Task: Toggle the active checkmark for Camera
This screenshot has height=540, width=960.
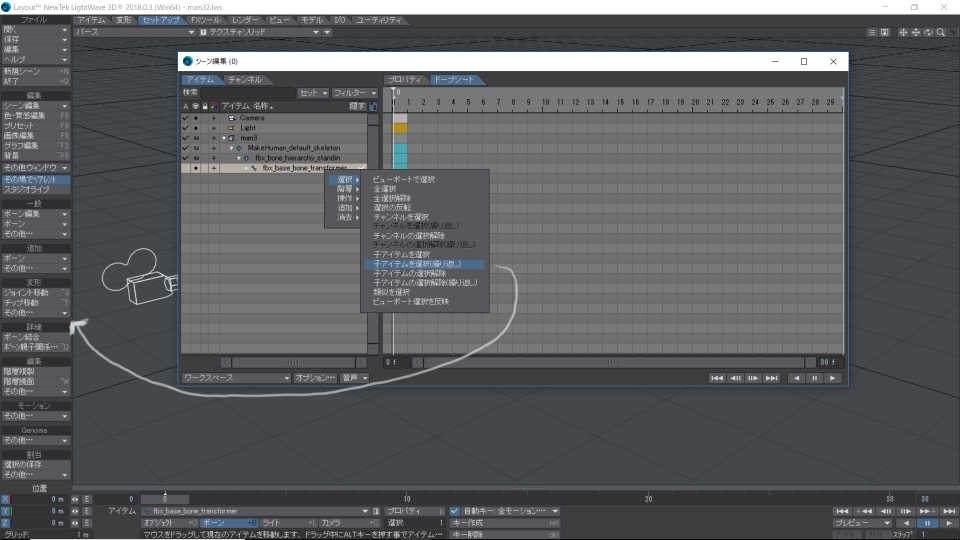Action: pos(186,118)
